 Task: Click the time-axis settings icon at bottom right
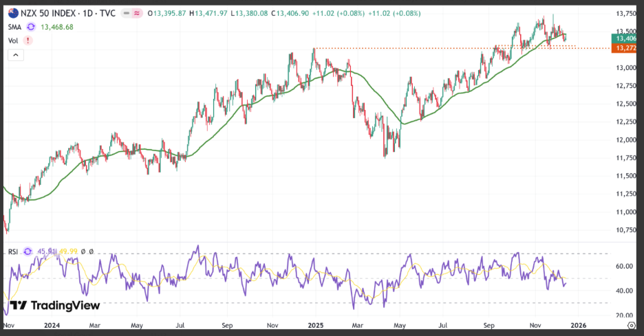point(631,325)
